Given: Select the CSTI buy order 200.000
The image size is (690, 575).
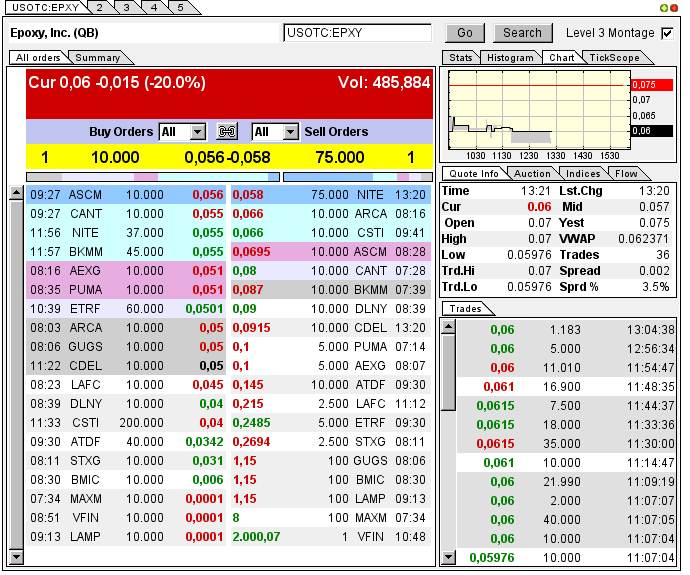Looking at the screenshot, I should 126,423.
